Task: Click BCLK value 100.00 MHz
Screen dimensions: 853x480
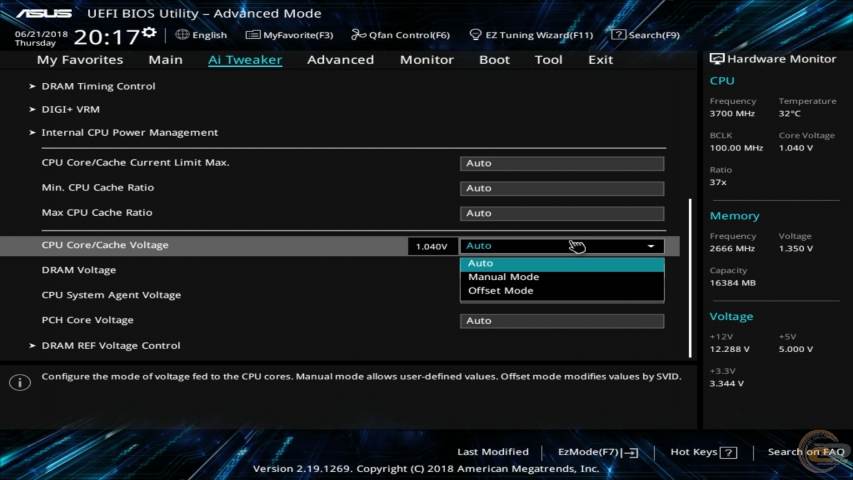Action: (x=736, y=148)
